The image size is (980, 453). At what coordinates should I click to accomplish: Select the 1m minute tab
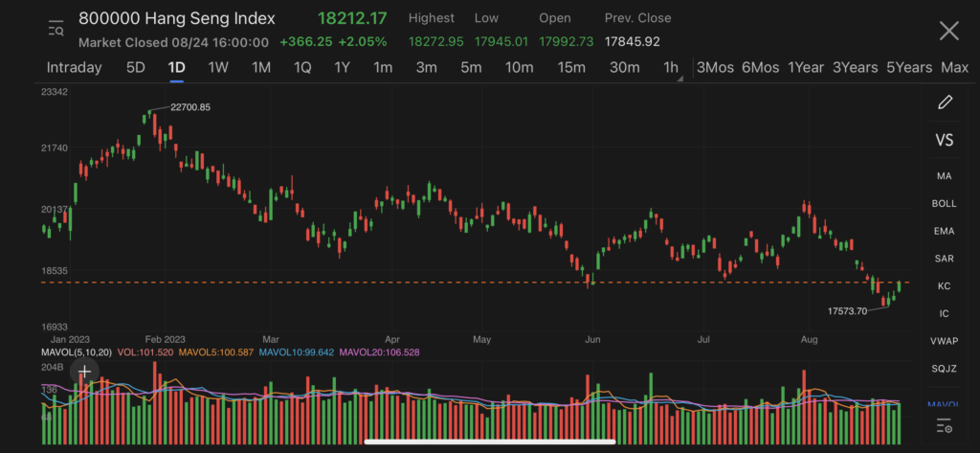click(383, 68)
